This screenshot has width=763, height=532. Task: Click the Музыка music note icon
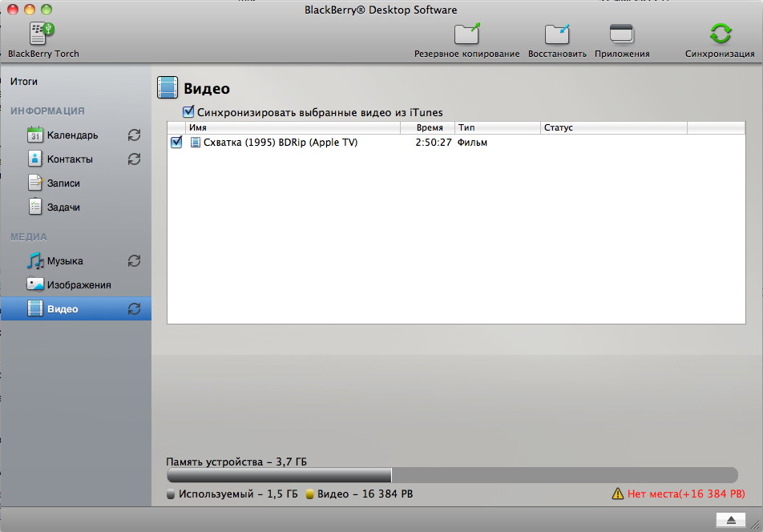pyautogui.click(x=35, y=260)
